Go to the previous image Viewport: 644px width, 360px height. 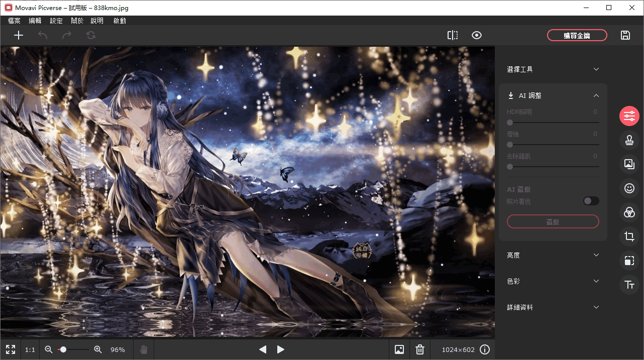263,349
